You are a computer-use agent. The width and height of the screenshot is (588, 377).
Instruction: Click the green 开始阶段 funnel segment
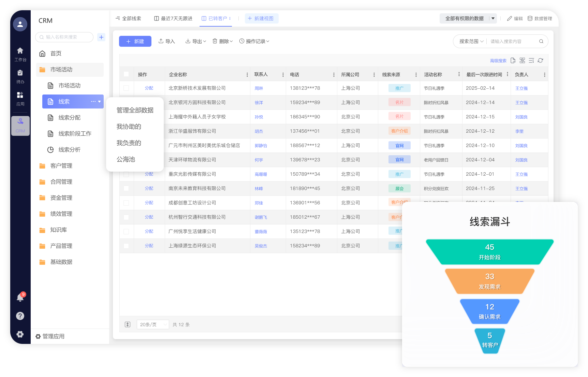489,252
